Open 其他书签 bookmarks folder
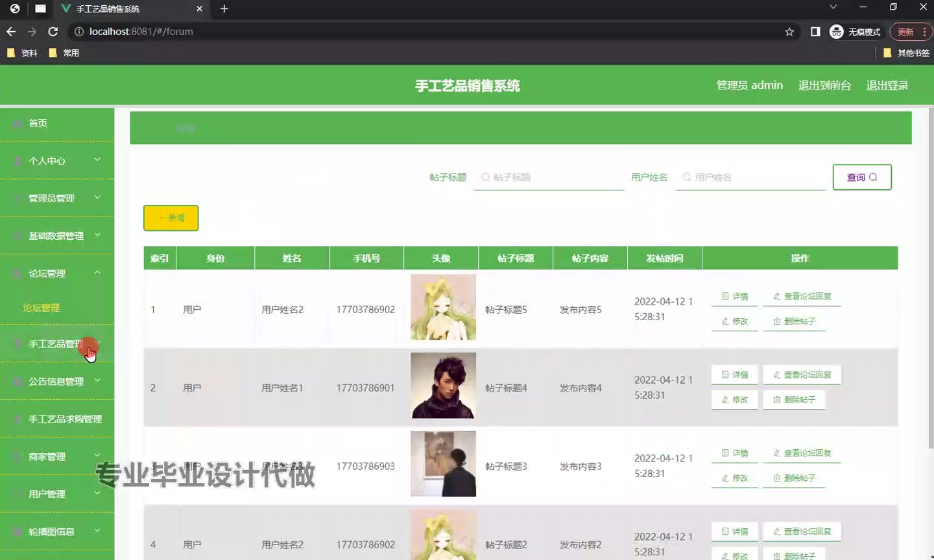 [x=907, y=53]
